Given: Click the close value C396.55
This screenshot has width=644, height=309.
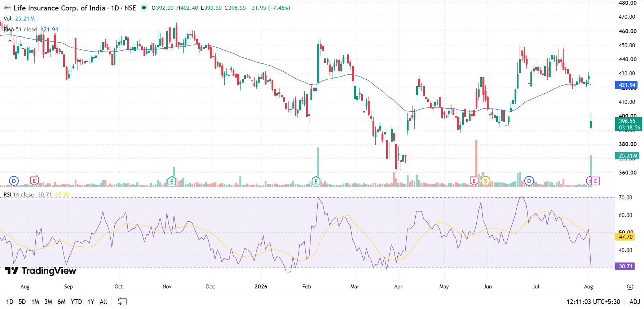Looking at the screenshot, I should pyautogui.click(x=235, y=8).
